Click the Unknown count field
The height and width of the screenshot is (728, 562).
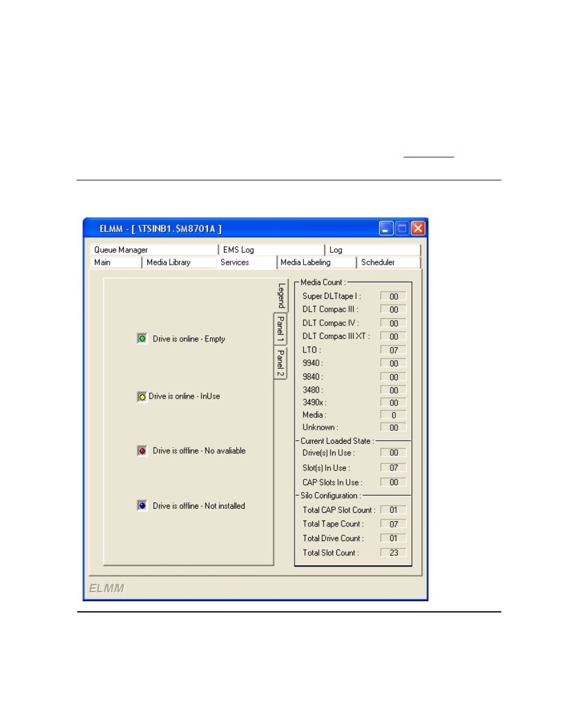(394, 427)
